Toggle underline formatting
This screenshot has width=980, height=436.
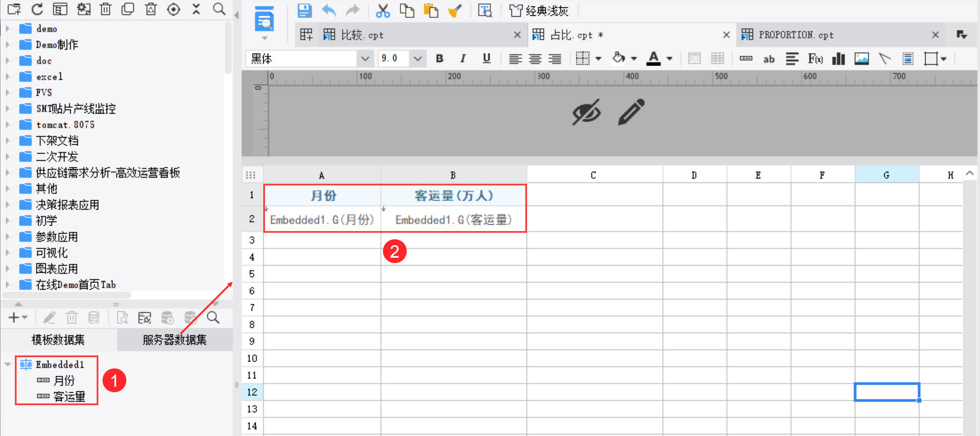pyautogui.click(x=487, y=58)
